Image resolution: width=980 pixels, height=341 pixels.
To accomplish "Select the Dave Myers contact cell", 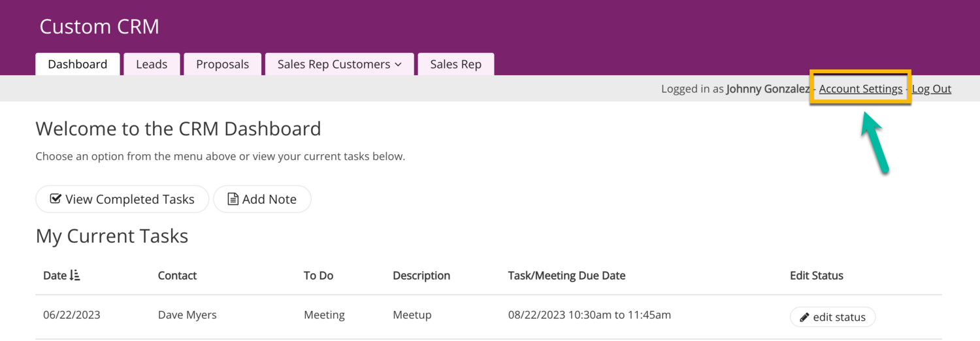I will point(187,315).
